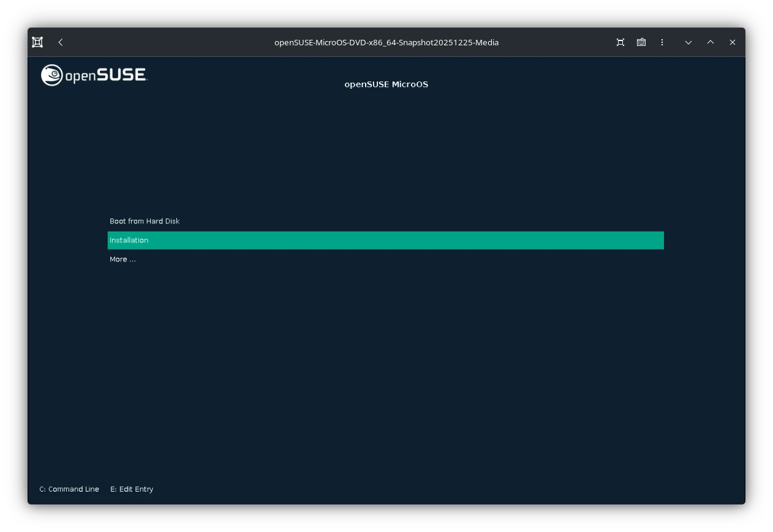Viewport: 773px width, 532px height.
Task: Choose Boot from Hard Disk
Action: pyautogui.click(x=145, y=221)
